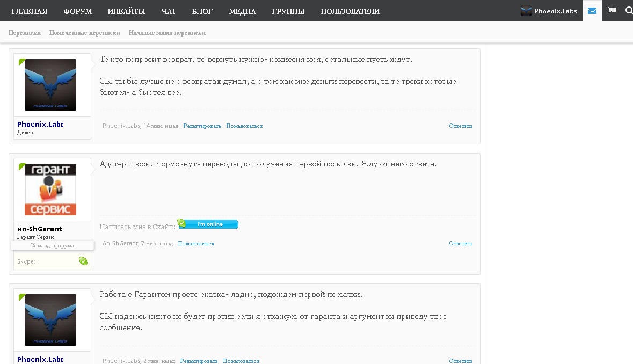Click the Гарант Сервис avatar image

(x=50, y=190)
